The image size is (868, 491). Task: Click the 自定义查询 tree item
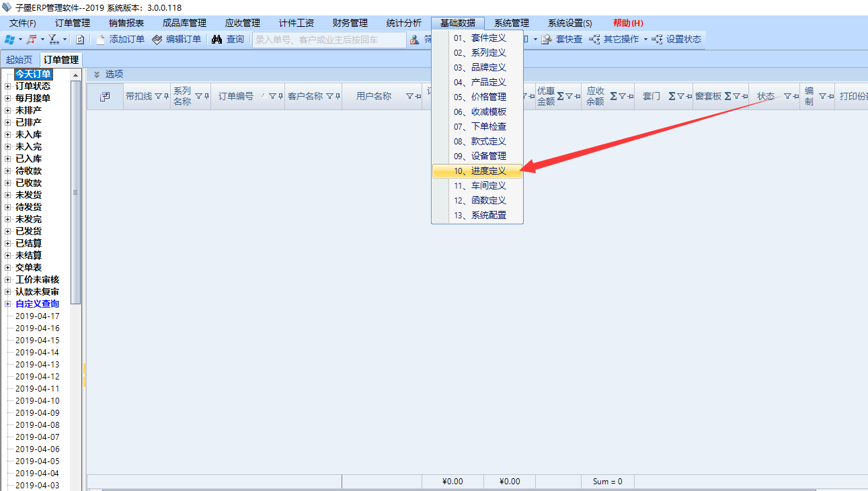[x=37, y=304]
